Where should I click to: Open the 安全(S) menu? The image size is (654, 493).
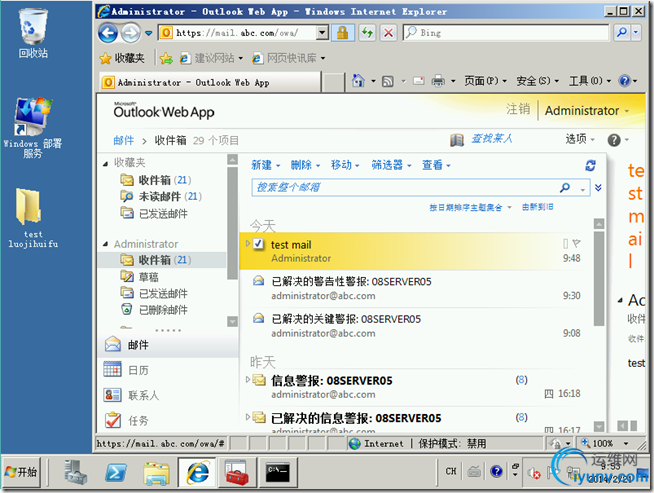coord(538,80)
